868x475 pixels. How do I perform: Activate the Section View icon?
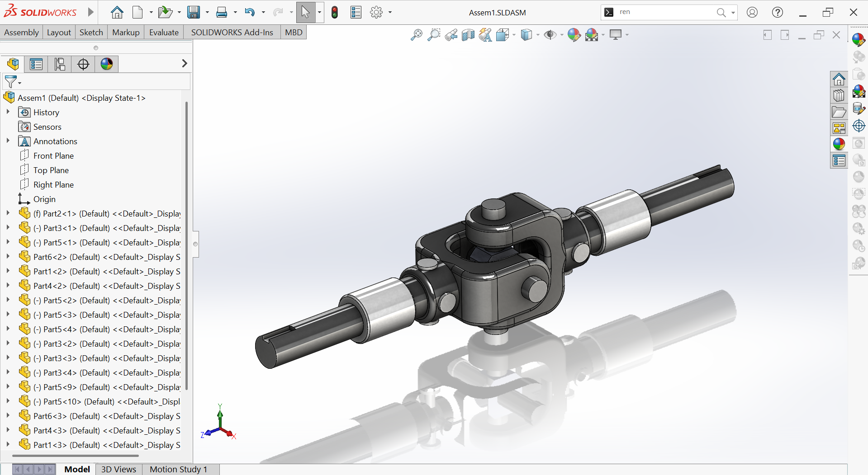468,35
